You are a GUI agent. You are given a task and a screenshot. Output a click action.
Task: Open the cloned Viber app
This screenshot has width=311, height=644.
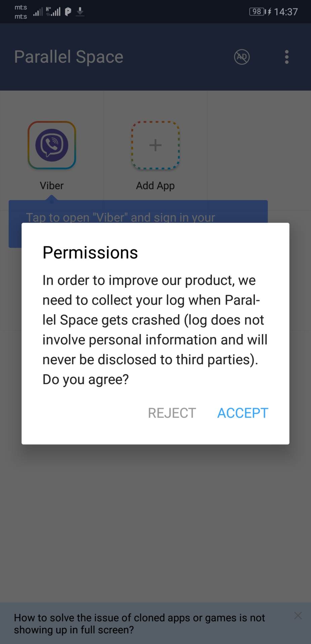pyautogui.click(x=51, y=145)
